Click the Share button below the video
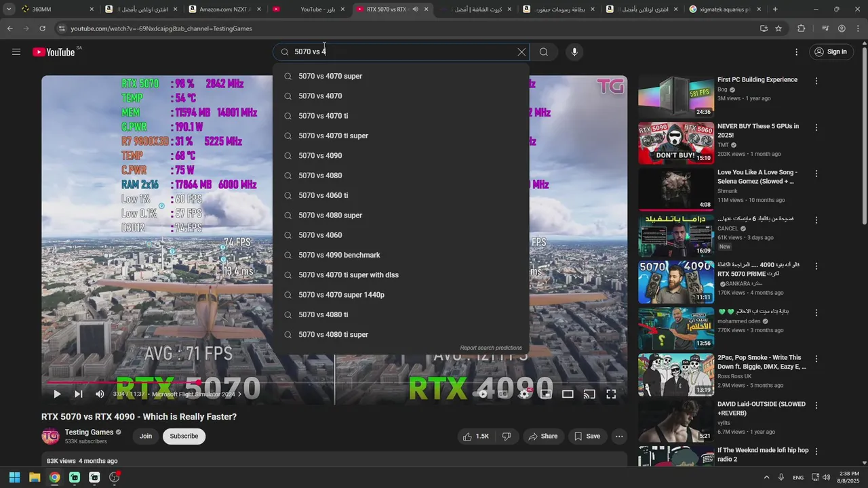Screen dimensions: 868x488 (x=542, y=436)
